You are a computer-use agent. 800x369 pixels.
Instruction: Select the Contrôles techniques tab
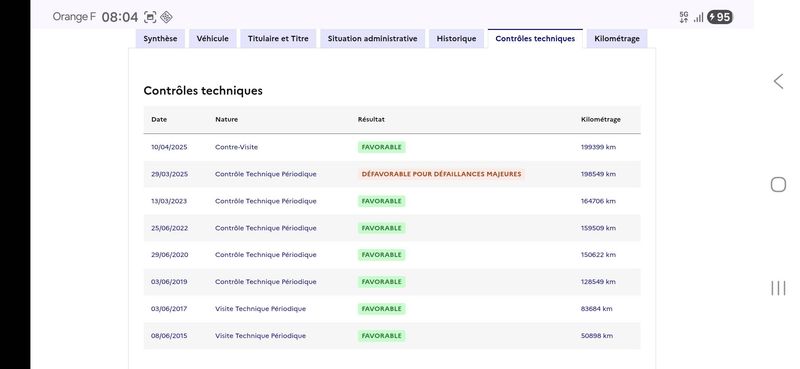point(535,39)
